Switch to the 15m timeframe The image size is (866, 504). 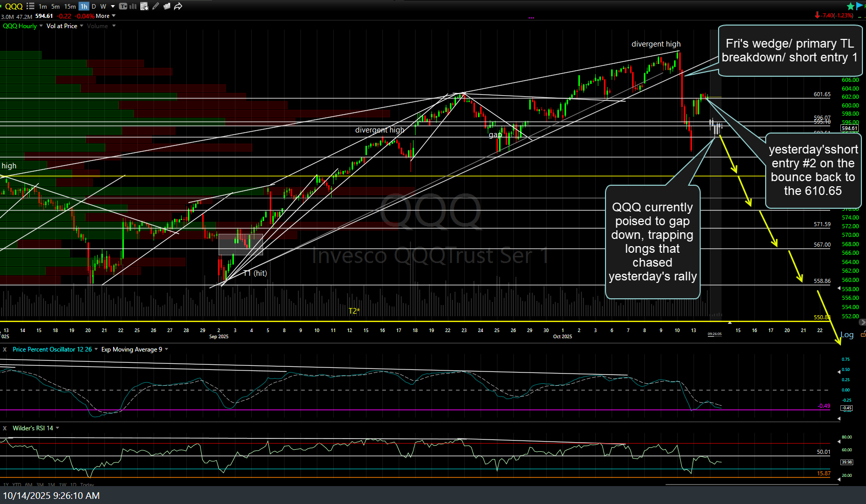pyautogui.click(x=70, y=6)
